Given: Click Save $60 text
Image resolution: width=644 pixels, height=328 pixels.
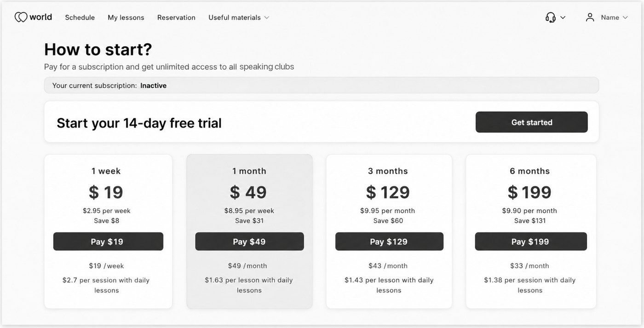Looking at the screenshot, I should (388, 221).
